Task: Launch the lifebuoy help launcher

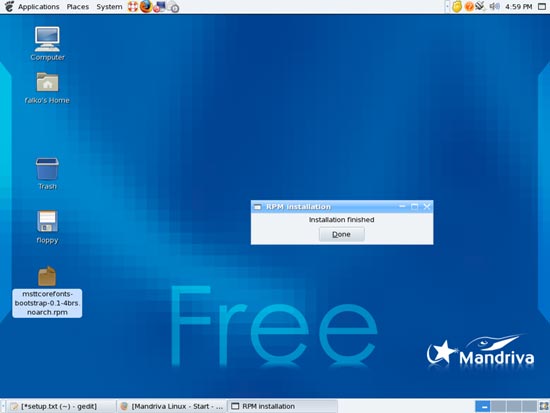Action: click(x=133, y=6)
